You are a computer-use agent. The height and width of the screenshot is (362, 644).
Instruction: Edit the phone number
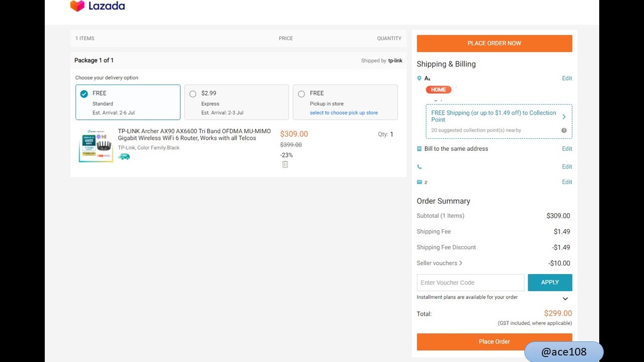[567, 167]
